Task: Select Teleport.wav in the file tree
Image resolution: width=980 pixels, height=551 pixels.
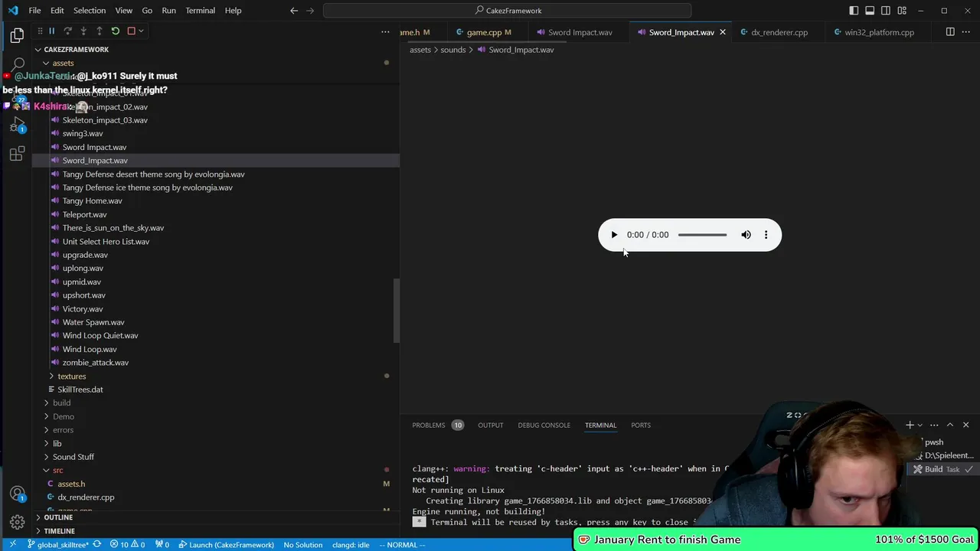Action: click(84, 214)
